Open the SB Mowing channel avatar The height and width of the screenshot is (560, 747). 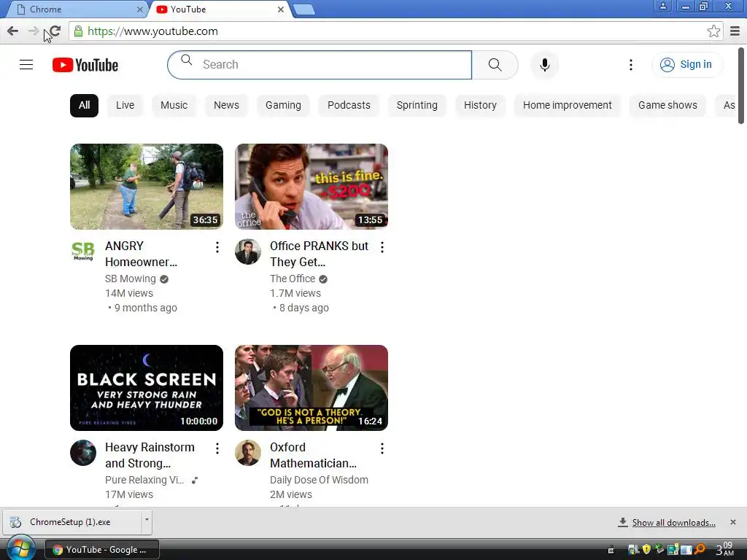[83, 252]
